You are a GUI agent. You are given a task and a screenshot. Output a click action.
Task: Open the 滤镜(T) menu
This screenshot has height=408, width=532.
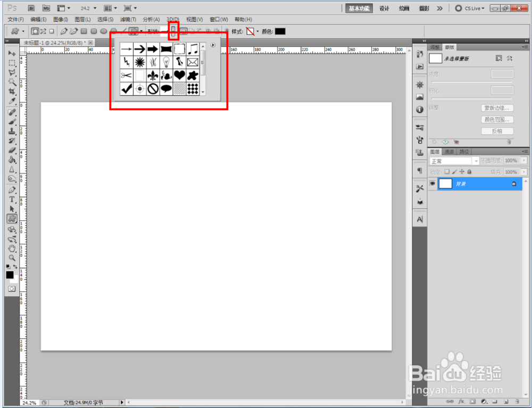128,19
